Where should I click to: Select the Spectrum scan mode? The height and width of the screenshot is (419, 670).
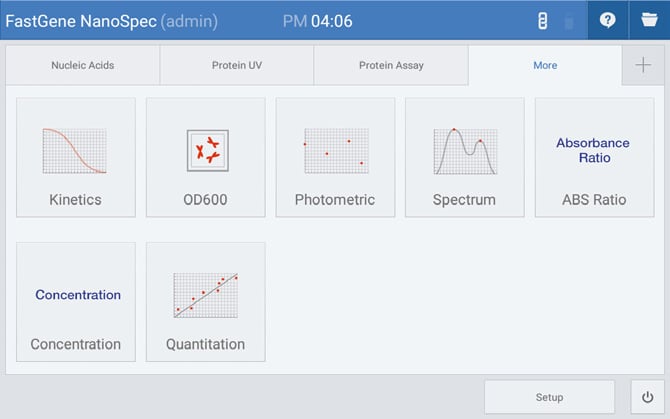click(464, 157)
